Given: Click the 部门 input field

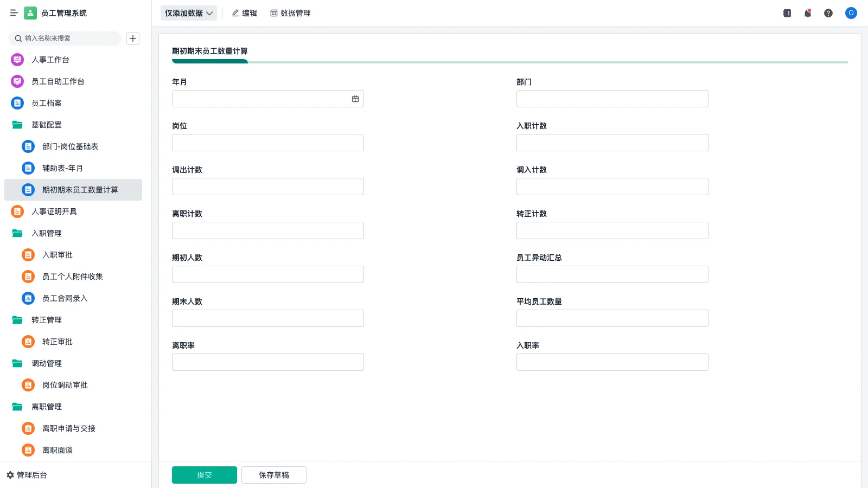Looking at the screenshot, I should click(612, 99).
